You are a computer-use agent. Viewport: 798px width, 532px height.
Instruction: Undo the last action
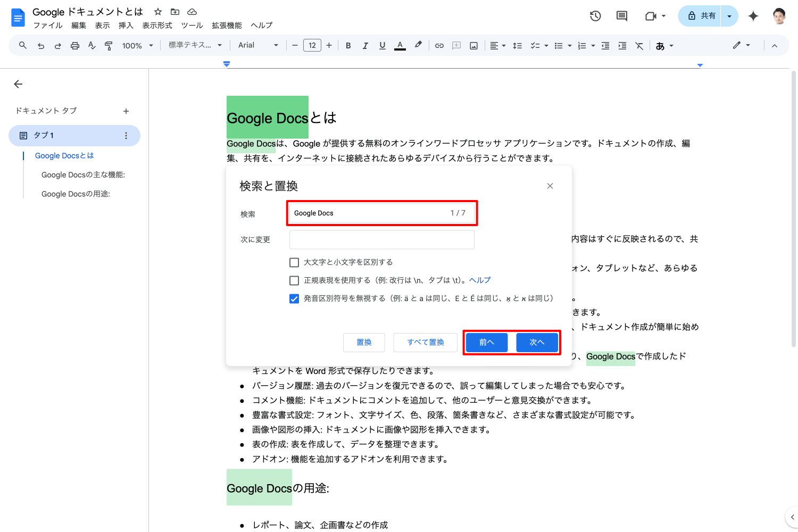[x=41, y=46]
